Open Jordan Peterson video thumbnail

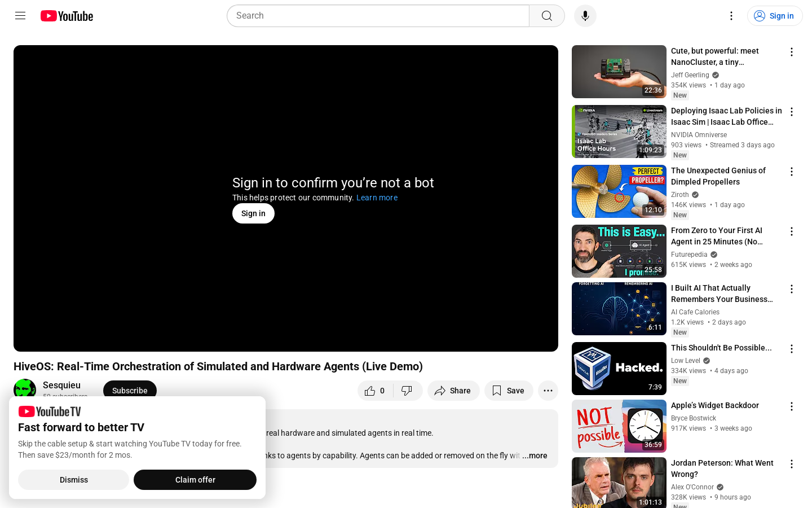tap(619, 483)
